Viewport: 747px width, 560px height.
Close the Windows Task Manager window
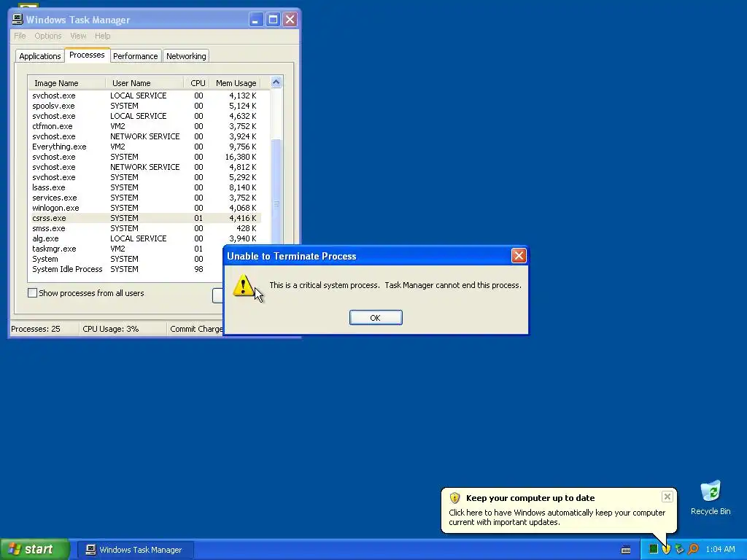click(x=290, y=20)
